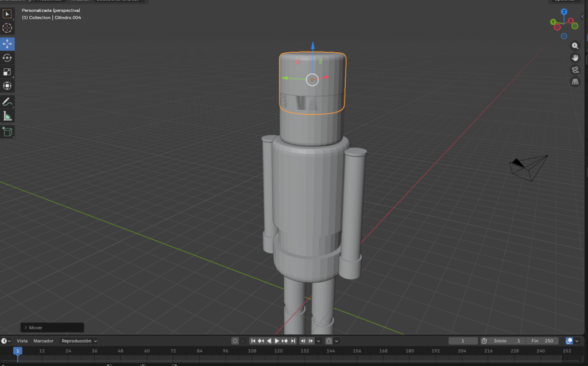This screenshot has height=366, width=588.
Task: Select the Rotate tool
Action: click(x=7, y=57)
